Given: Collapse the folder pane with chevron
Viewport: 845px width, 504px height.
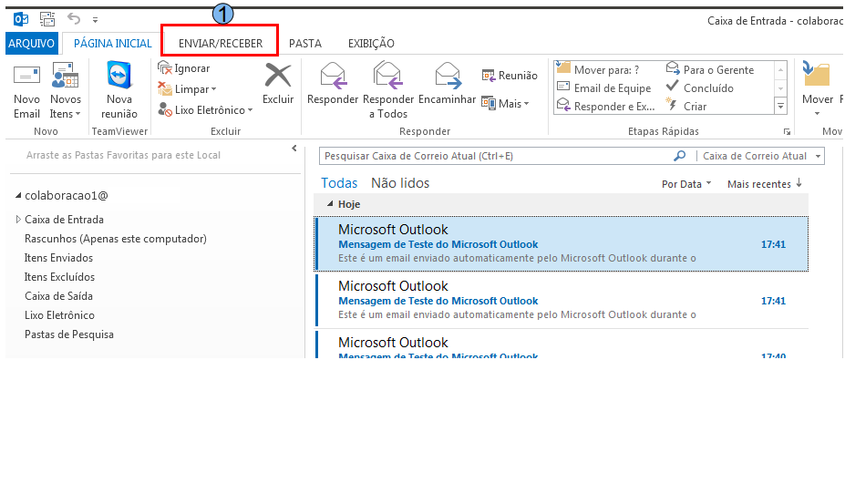Looking at the screenshot, I should (x=294, y=148).
